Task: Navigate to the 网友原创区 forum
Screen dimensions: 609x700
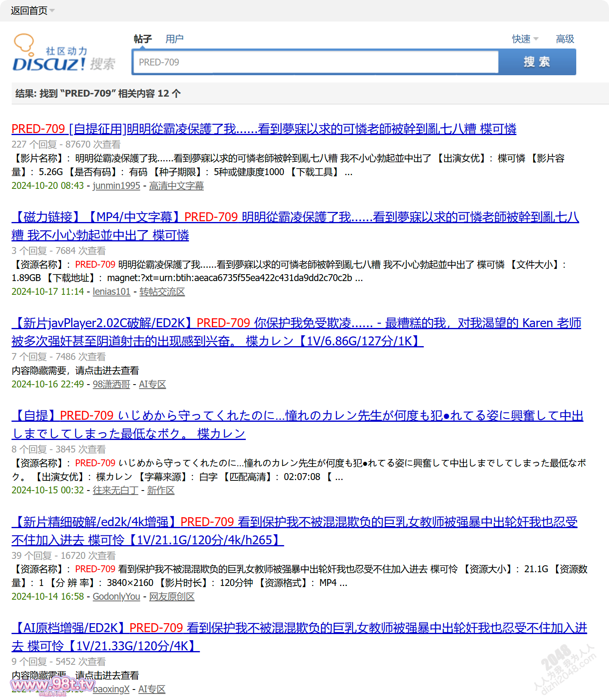Action: [x=172, y=596]
